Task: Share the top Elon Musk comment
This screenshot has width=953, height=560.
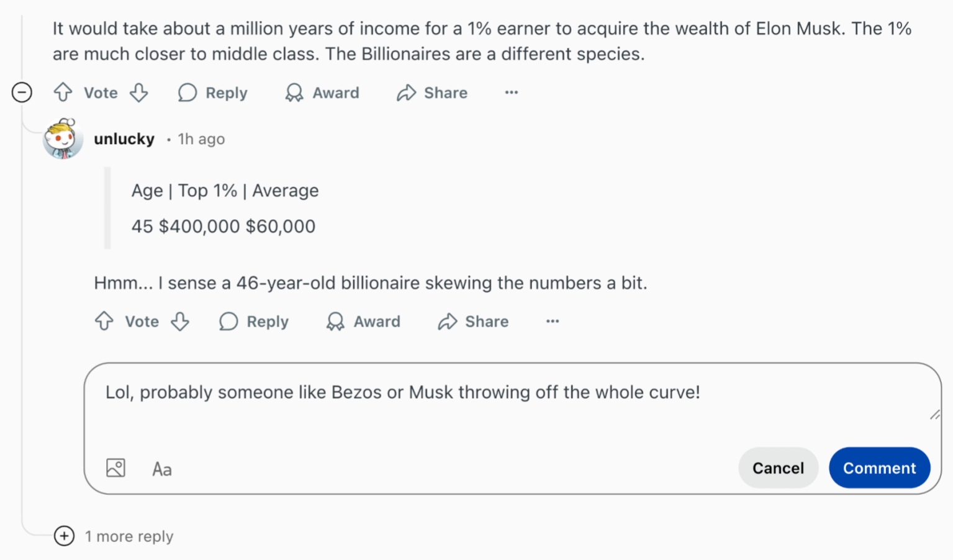Action: 432,93
